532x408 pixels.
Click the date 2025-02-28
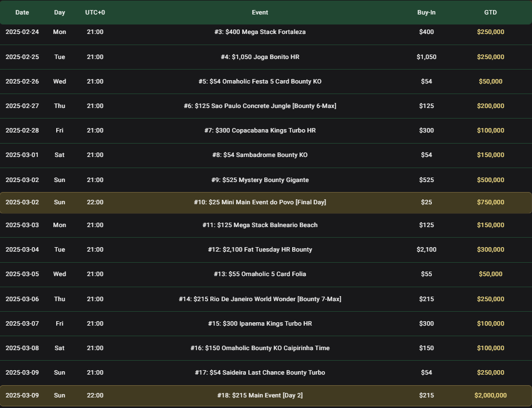tap(22, 130)
